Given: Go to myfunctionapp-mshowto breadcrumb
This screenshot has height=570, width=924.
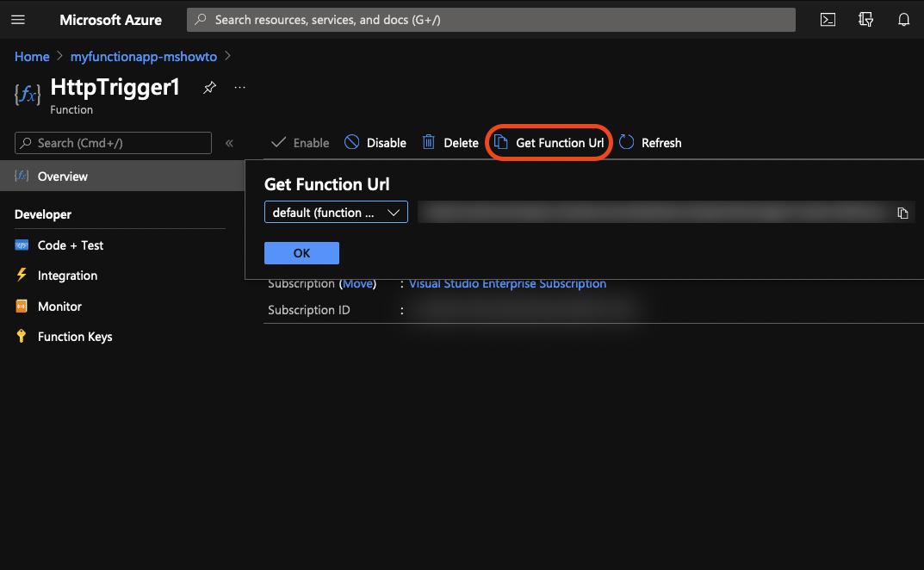Looking at the screenshot, I should pos(144,57).
